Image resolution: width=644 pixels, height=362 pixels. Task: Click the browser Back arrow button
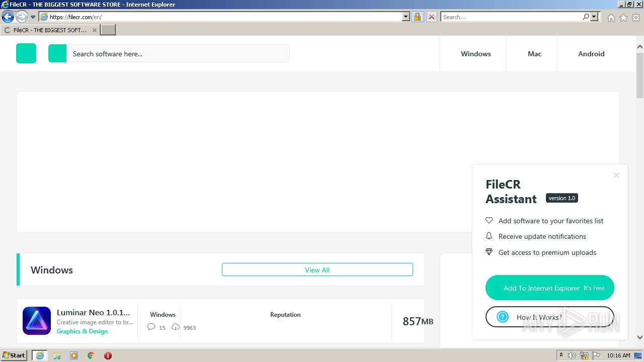click(x=8, y=17)
